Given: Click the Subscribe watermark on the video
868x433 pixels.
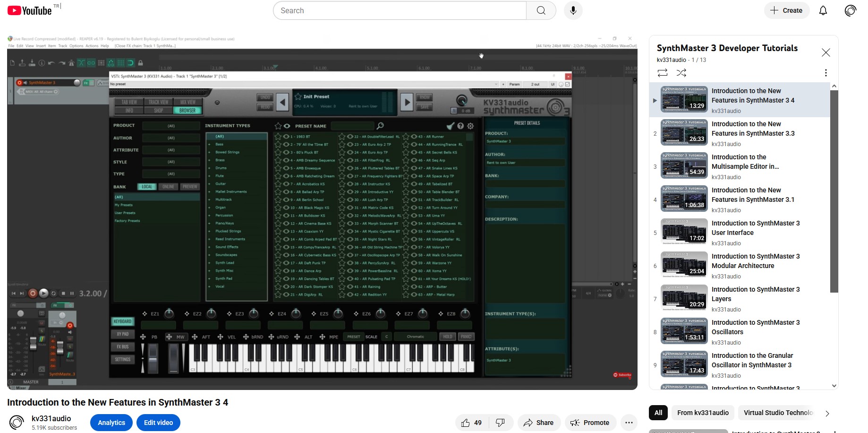Looking at the screenshot, I should pos(622,375).
